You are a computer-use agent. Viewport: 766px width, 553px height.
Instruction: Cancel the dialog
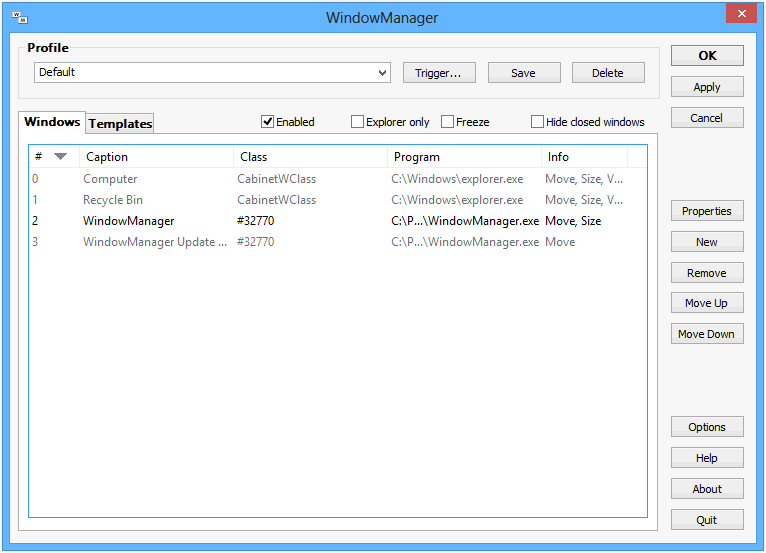(x=707, y=118)
